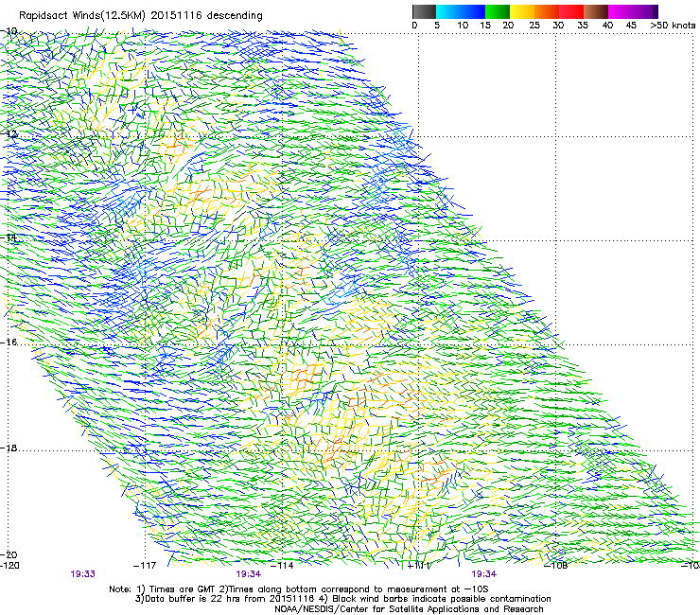Screen dimensions: 700x615
Task: Click the '-18' latitude axis label
Action: click(9, 448)
